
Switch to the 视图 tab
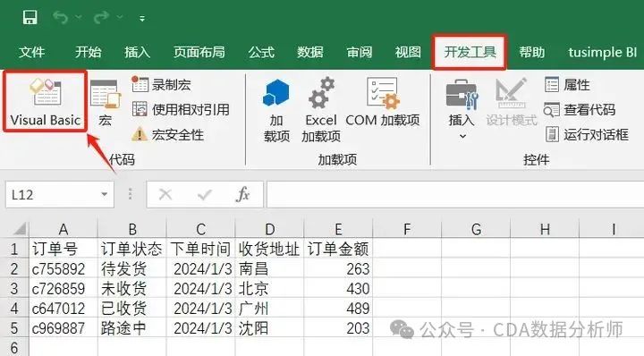coord(408,52)
